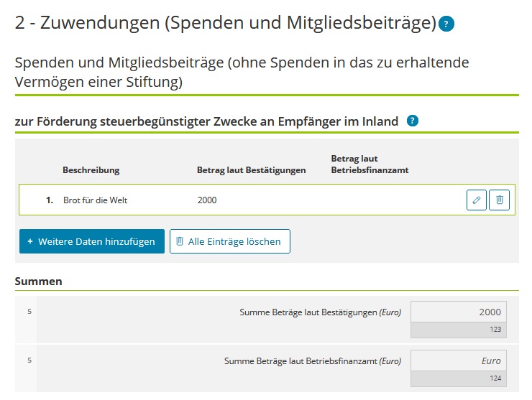
Task: Edit the Brot für die Welt entry
Action: click(x=477, y=200)
